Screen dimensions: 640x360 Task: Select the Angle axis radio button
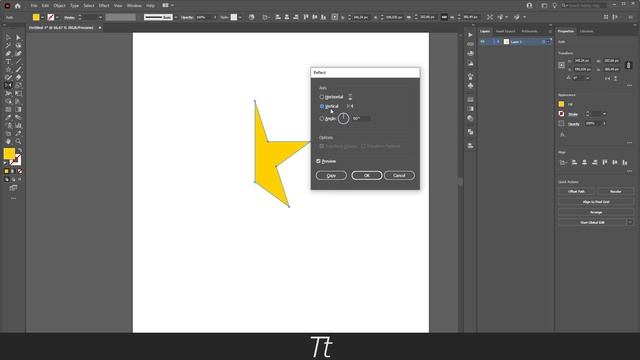point(322,119)
